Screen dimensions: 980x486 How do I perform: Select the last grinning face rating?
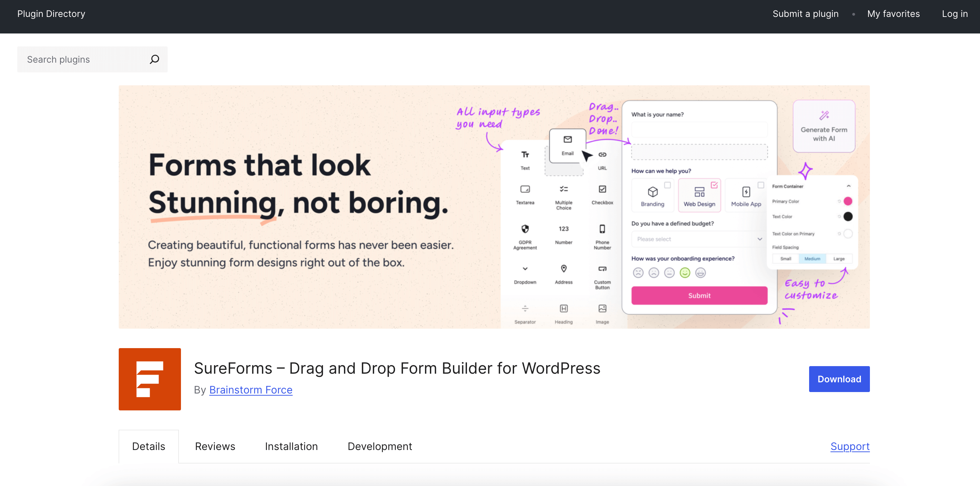pyautogui.click(x=700, y=273)
